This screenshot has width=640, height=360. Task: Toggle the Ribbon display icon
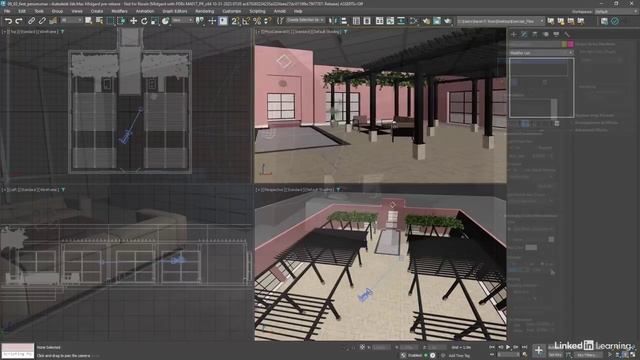pos(380,20)
